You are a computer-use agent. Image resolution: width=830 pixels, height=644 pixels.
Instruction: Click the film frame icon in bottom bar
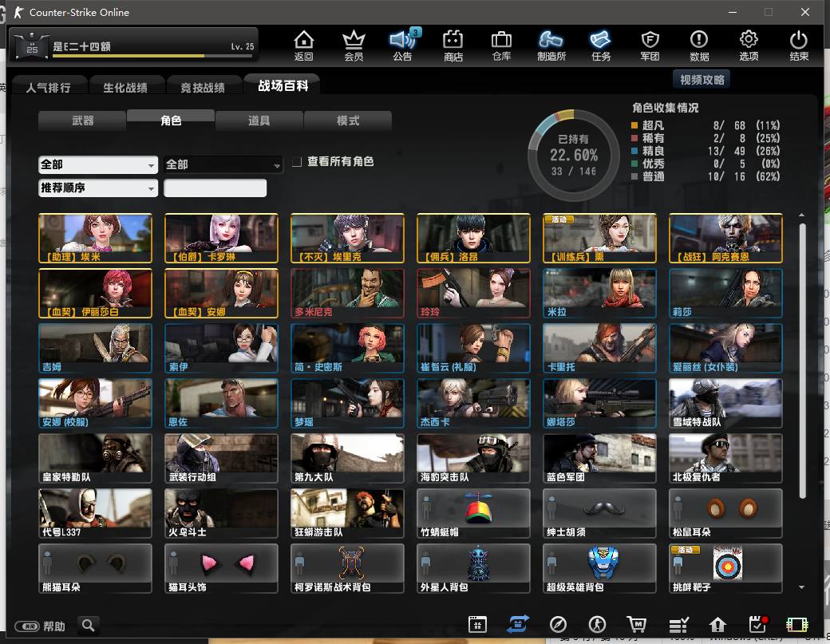coord(797,625)
